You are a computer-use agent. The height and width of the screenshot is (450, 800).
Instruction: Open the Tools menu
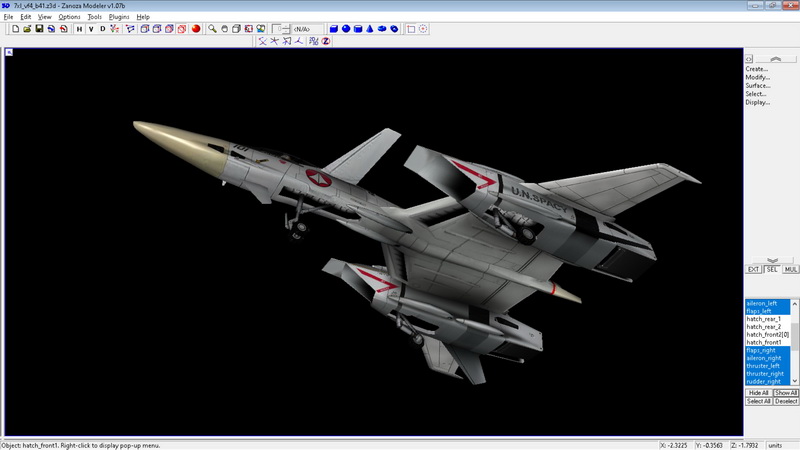click(x=94, y=17)
